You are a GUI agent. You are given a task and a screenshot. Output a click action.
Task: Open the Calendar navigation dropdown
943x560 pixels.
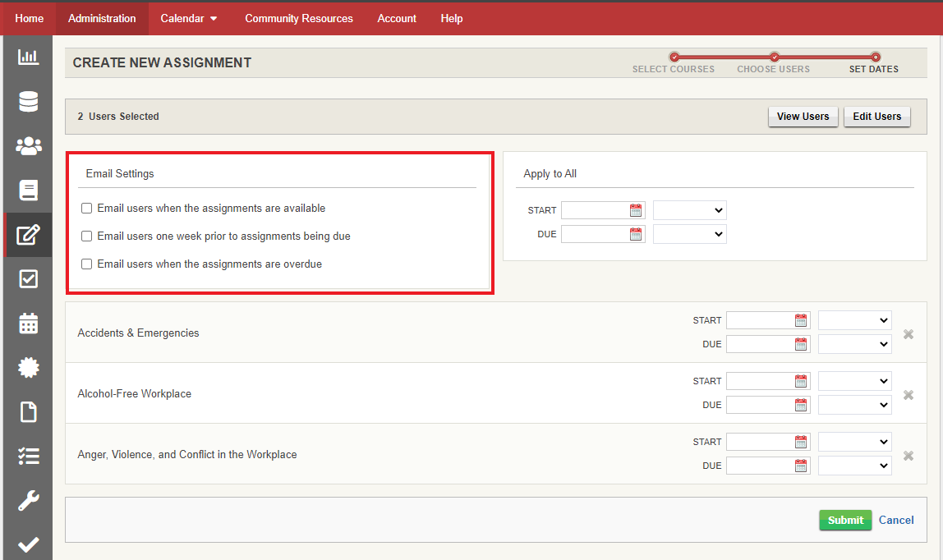click(x=188, y=18)
